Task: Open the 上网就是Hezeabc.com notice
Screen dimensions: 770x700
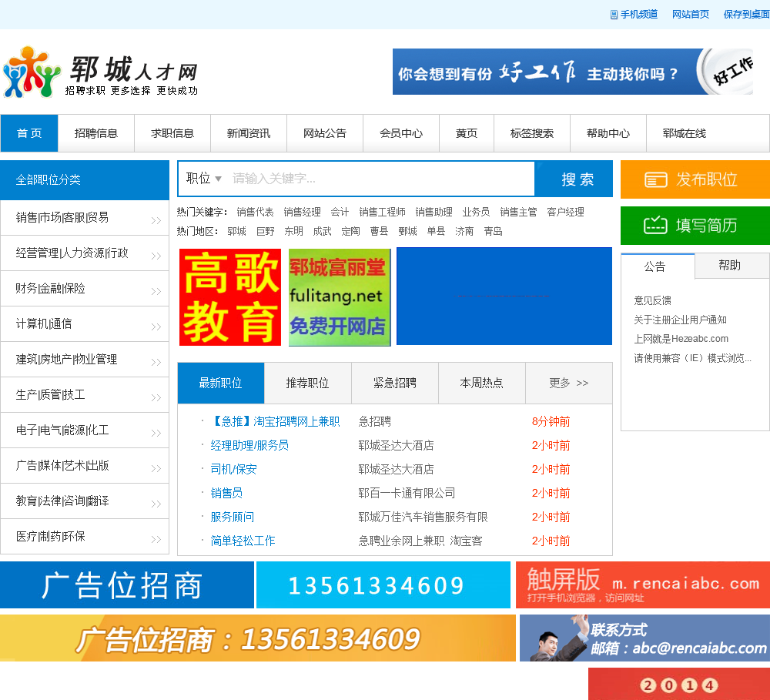Action: (x=681, y=339)
